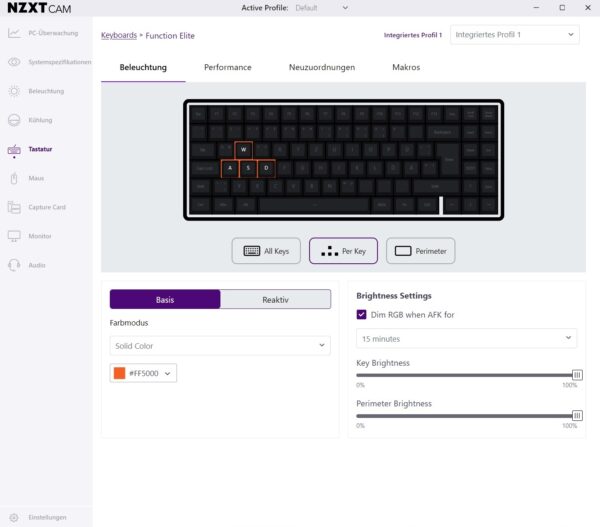The height and width of the screenshot is (527, 600).
Task: Open the Maus mouse icon
Action: click(x=14, y=178)
